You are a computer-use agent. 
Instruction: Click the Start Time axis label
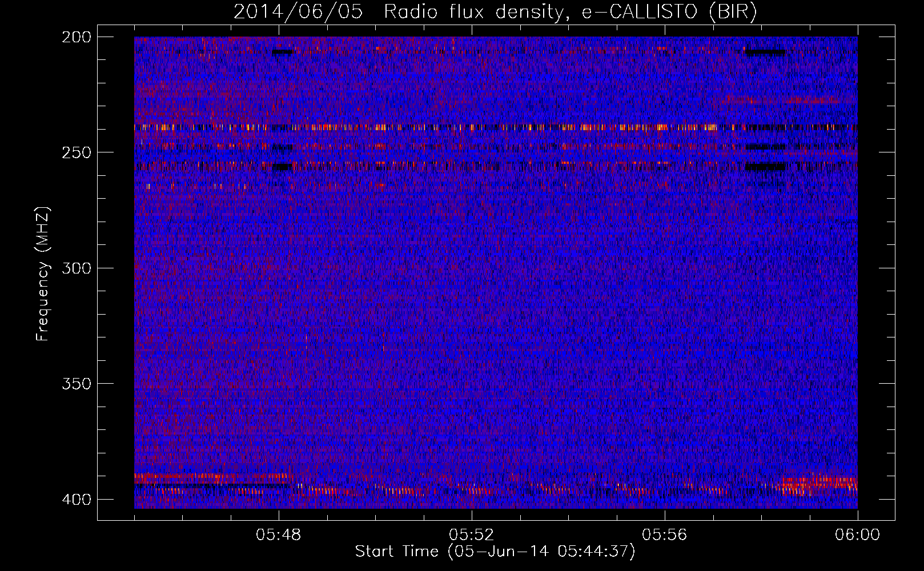click(495, 552)
